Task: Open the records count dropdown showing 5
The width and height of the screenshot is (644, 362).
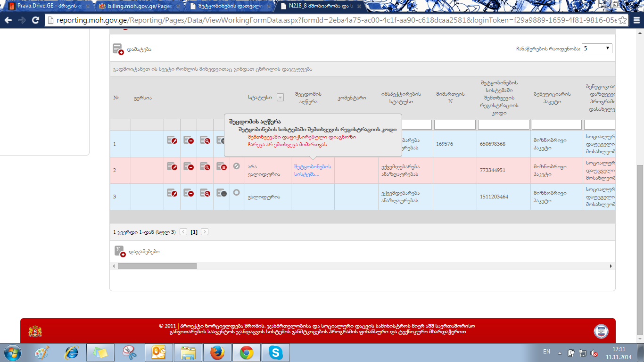Action: tap(597, 48)
